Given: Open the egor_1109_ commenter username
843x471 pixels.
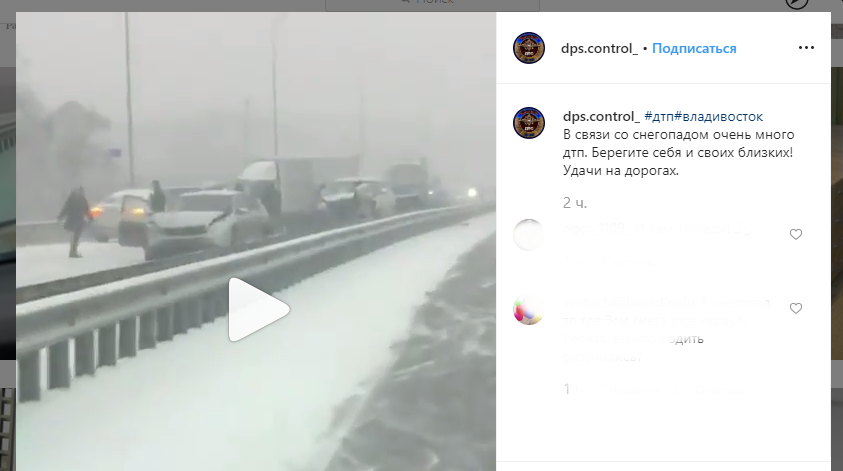Looking at the screenshot, I should (595, 229).
